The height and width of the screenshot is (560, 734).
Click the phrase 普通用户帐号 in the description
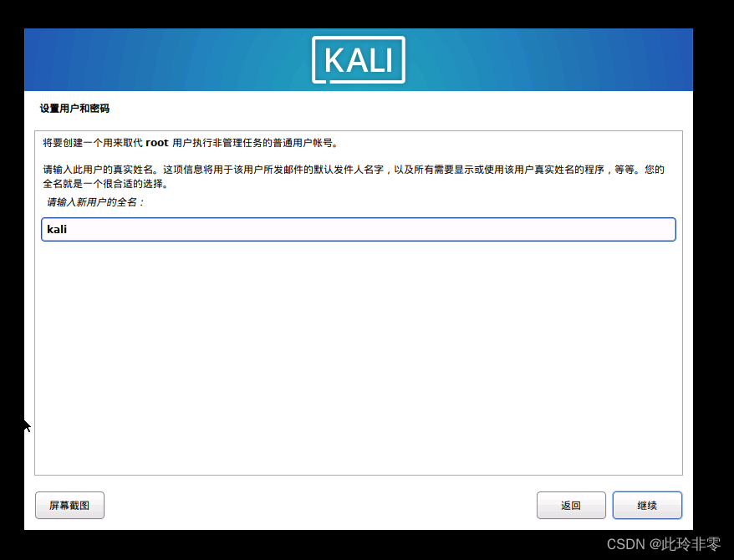point(303,143)
